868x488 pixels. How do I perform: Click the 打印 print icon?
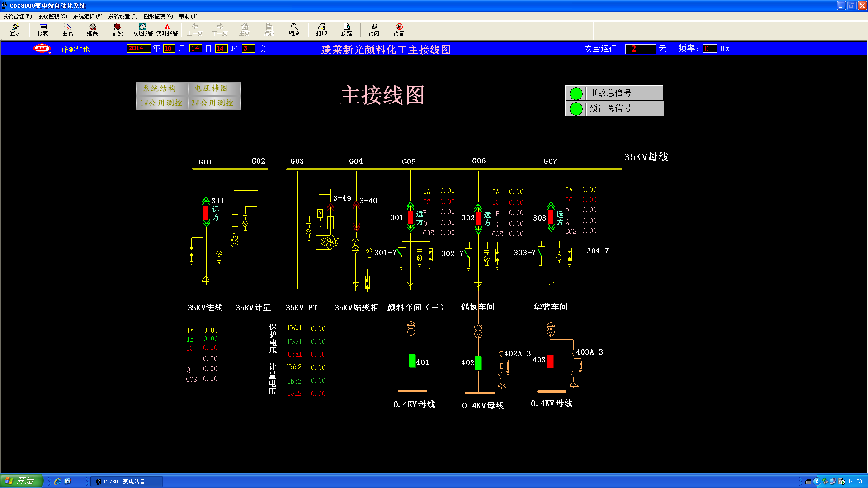coord(321,29)
